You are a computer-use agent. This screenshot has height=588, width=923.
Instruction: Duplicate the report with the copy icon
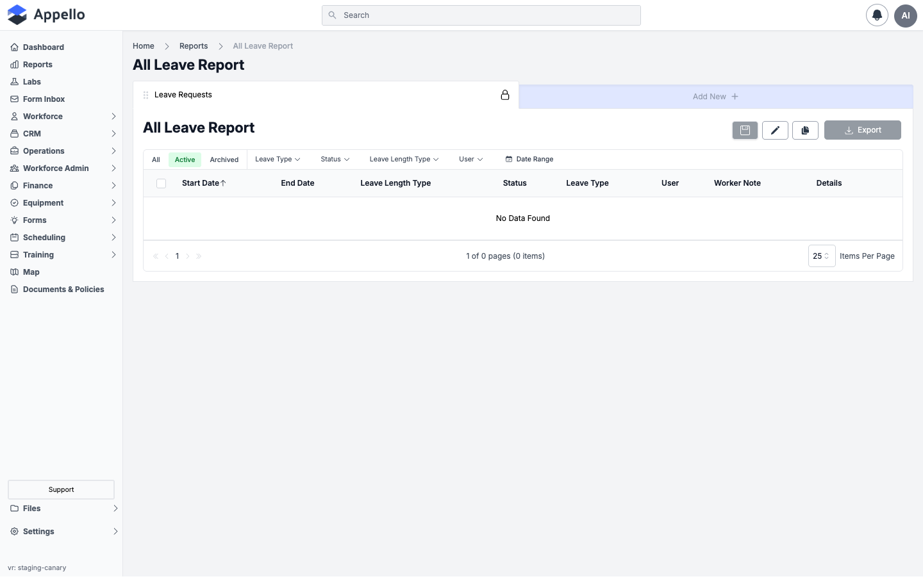[805, 130]
